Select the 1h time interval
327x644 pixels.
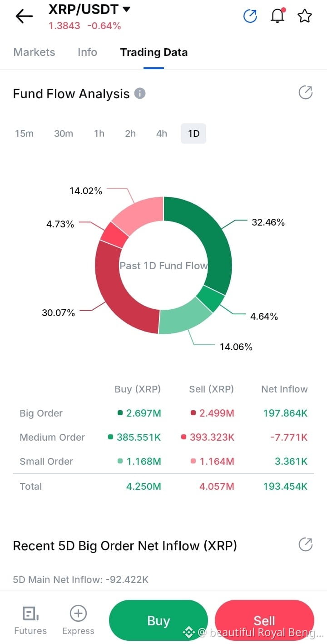pyautogui.click(x=99, y=133)
